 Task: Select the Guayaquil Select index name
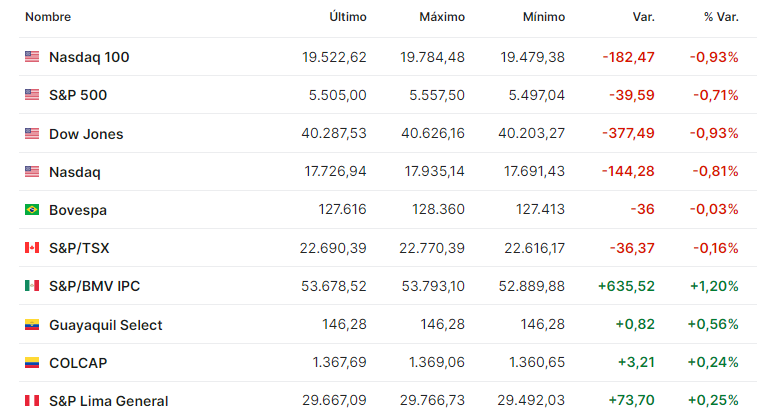106,325
